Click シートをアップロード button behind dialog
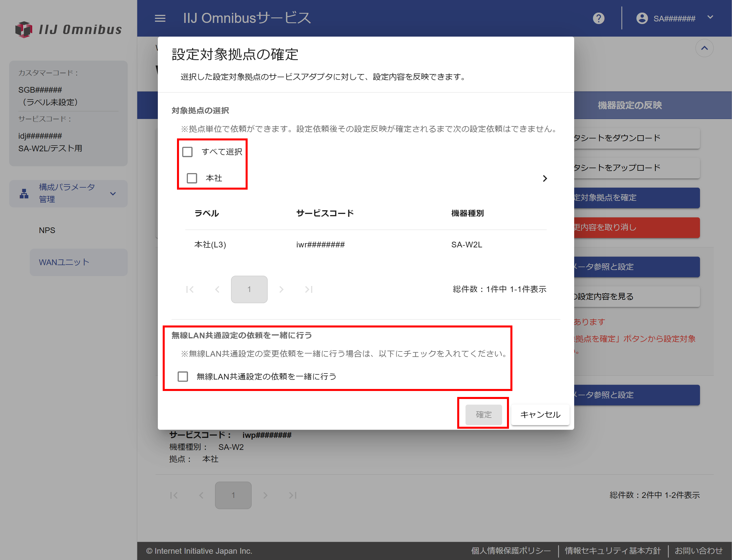 coord(637,168)
